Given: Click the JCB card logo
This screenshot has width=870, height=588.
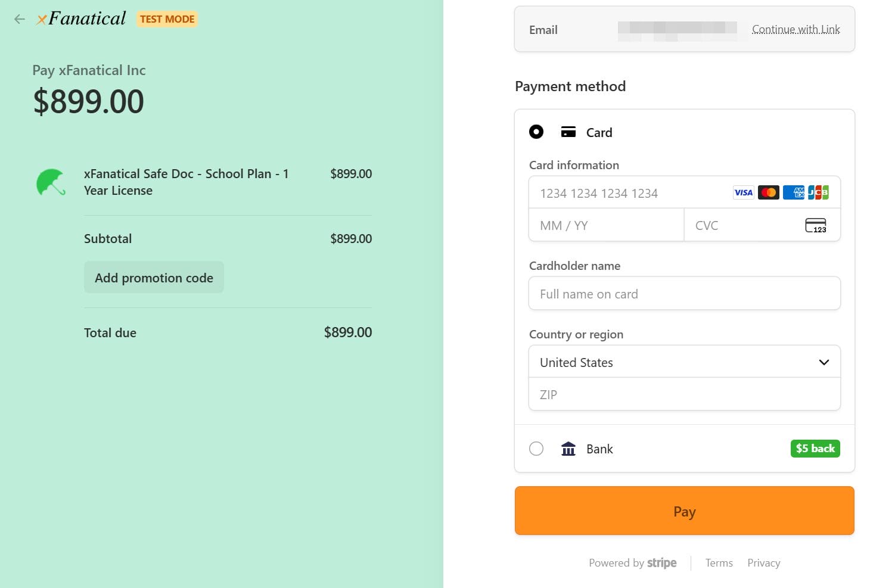Looking at the screenshot, I should click(x=818, y=192).
